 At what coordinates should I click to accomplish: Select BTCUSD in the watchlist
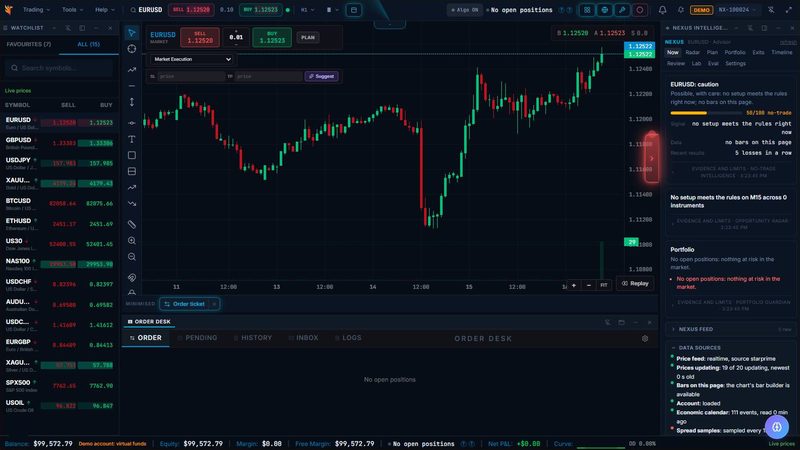[x=59, y=204]
